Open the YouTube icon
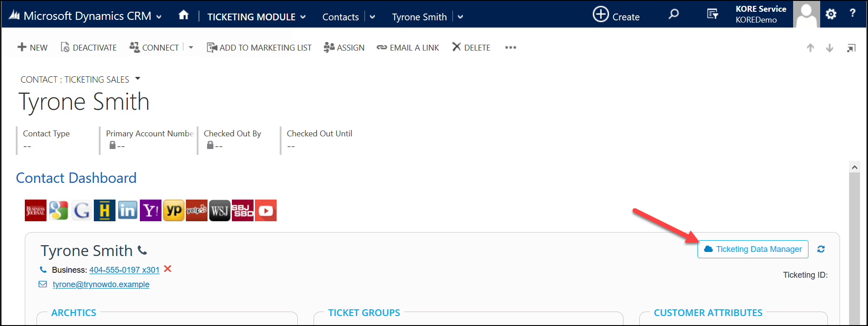 (x=266, y=210)
